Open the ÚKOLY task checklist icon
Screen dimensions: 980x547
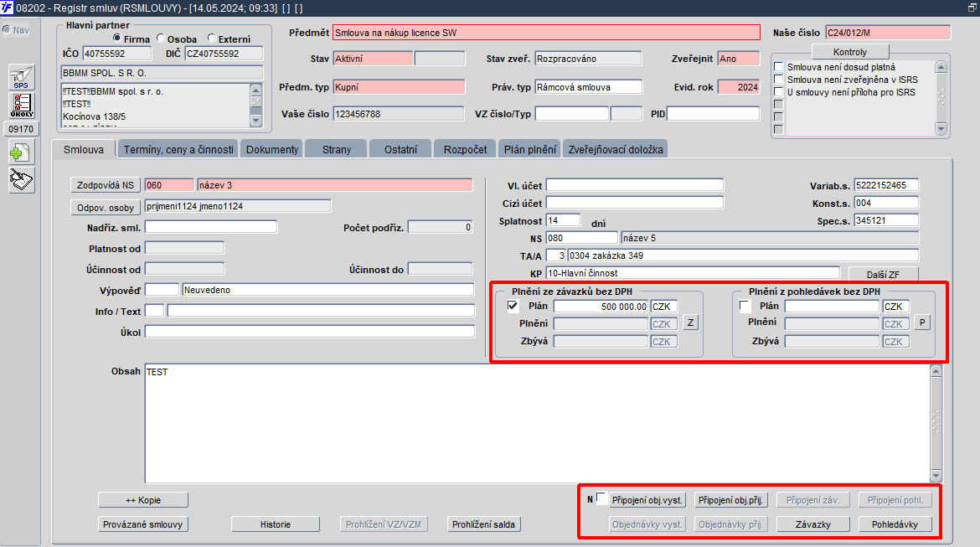[x=21, y=105]
